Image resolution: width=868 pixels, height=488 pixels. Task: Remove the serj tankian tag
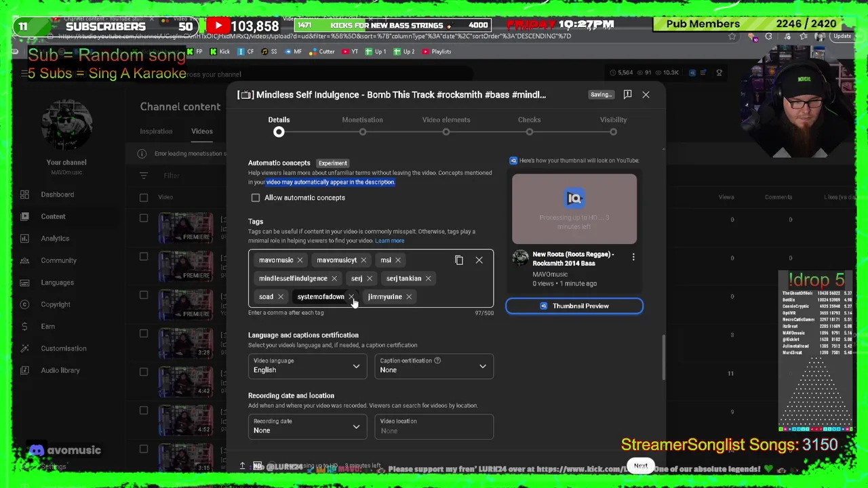pyautogui.click(x=429, y=279)
